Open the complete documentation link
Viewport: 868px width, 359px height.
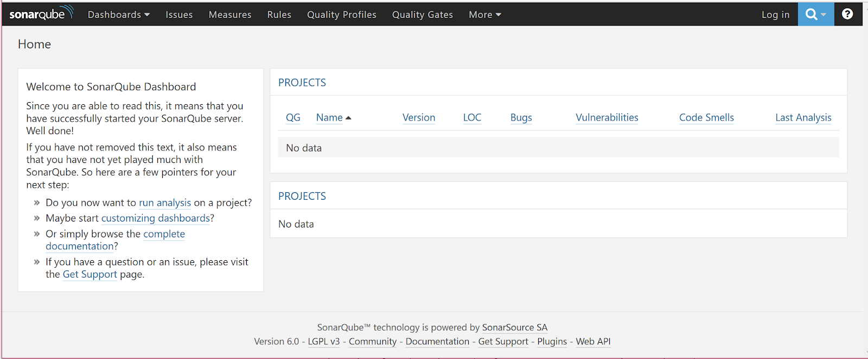(164, 234)
